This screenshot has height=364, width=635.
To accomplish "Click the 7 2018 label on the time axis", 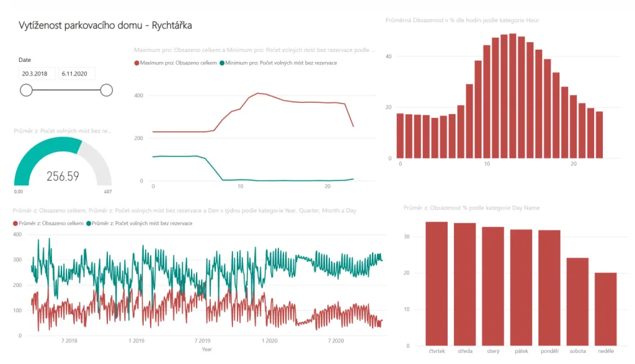I will tap(69, 341).
